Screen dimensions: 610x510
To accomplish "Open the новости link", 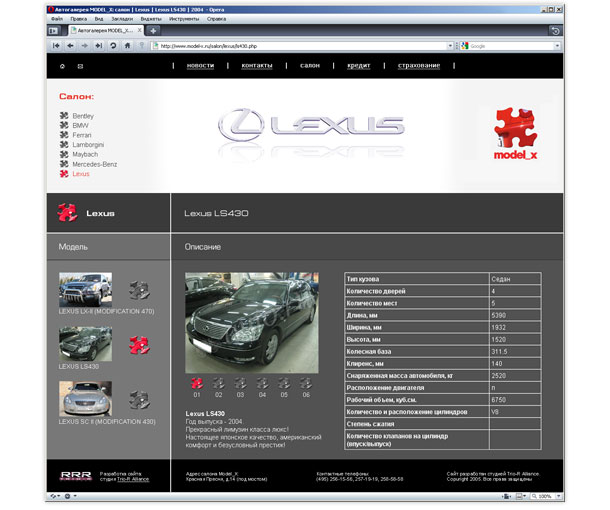I will 200,66.
